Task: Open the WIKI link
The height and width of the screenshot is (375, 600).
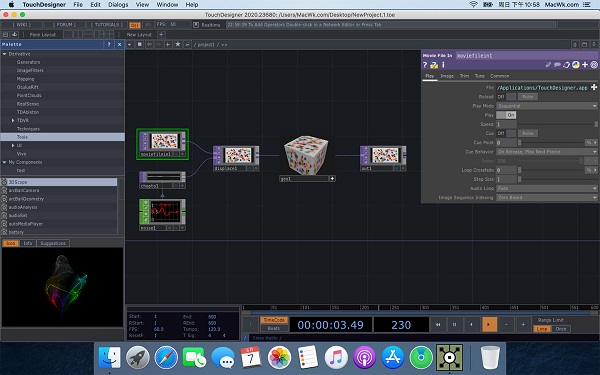Action: click(x=21, y=25)
